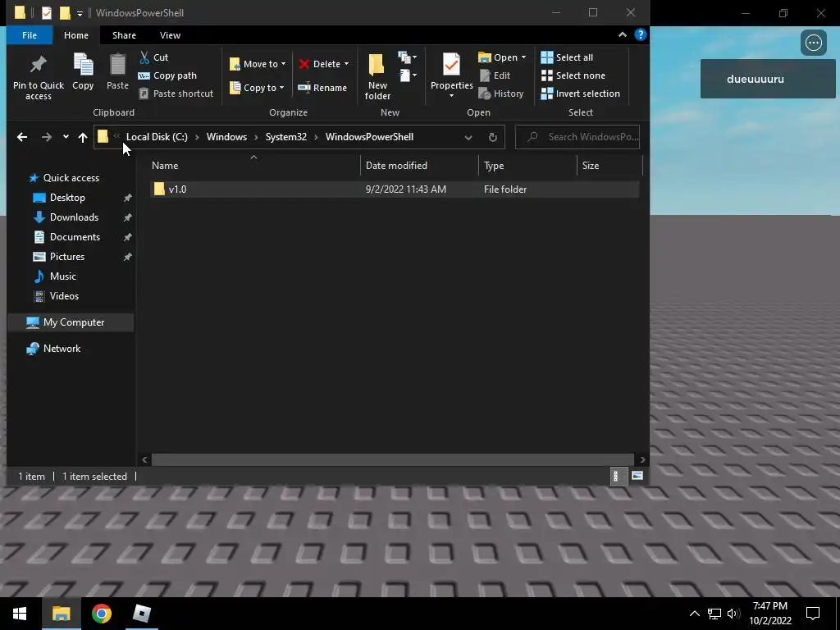
Task: Switch to the View ribbon tab
Action: click(170, 35)
